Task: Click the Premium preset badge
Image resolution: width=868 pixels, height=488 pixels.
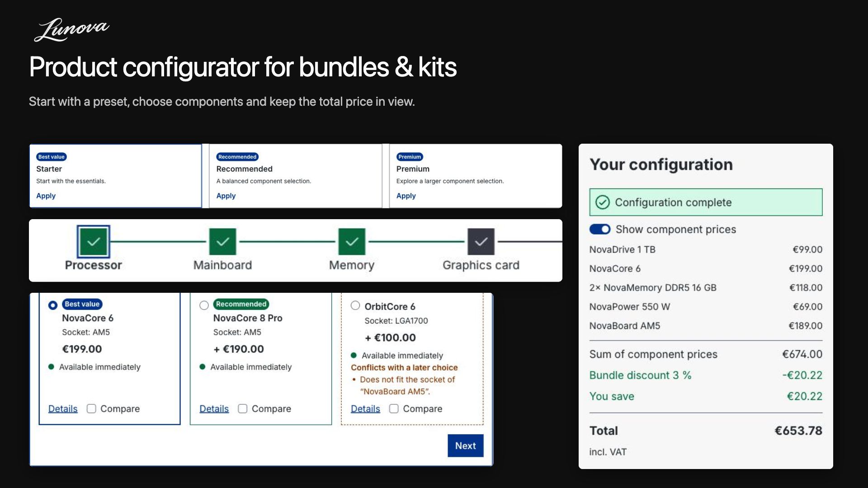Action: [x=410, y=157]
